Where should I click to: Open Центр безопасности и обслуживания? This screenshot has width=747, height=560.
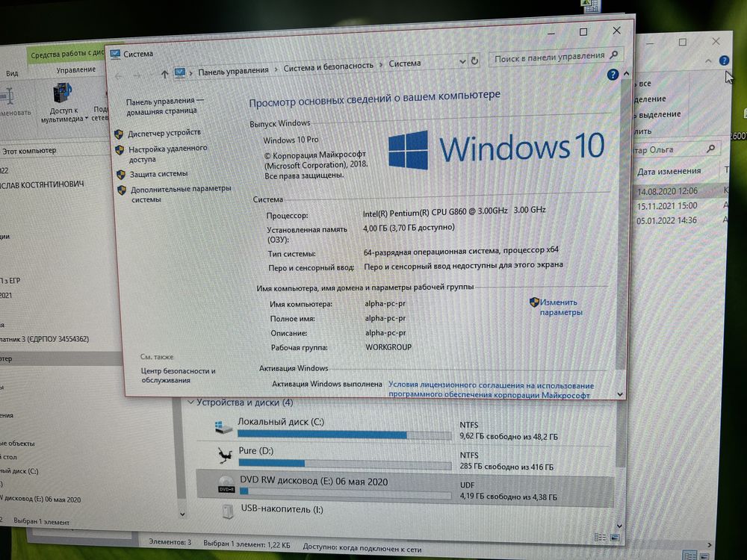178,376
